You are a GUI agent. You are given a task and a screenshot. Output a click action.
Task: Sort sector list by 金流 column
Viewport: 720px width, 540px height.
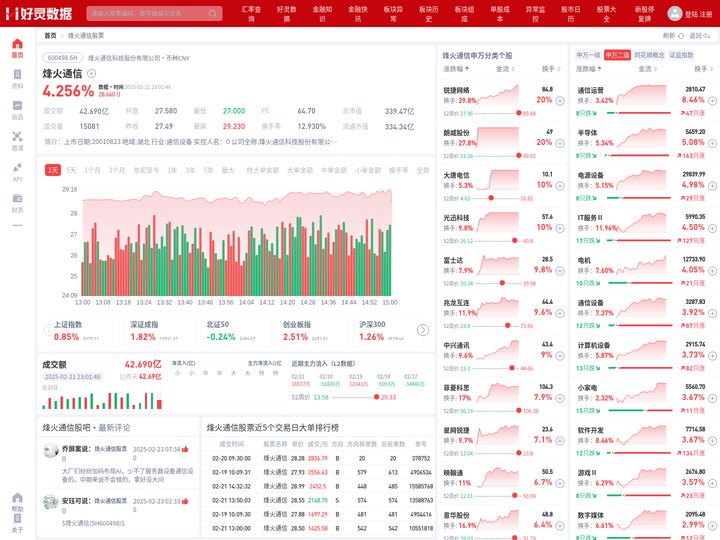pyautogui.click(x=647, y=69)
